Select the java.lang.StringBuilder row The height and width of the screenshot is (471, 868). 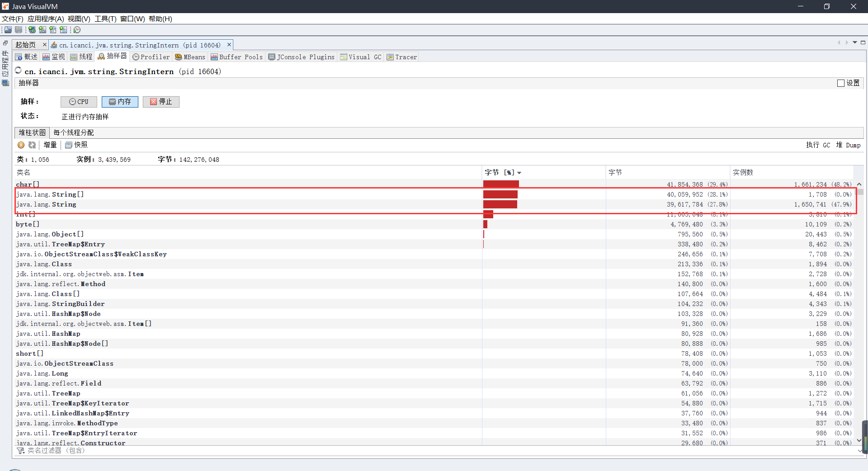click(x=434, y=304)
